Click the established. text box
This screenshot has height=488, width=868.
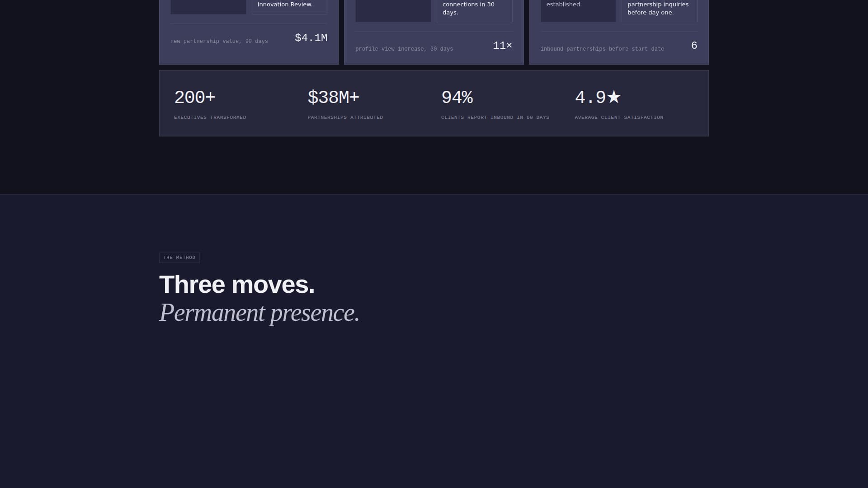click(x=578, y=11)
